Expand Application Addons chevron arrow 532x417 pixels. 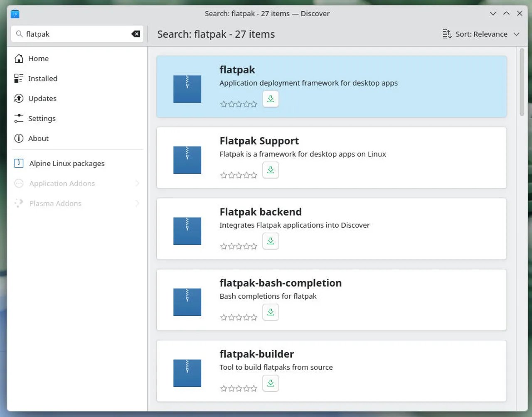pyautogui.click(x=137, y=183)
